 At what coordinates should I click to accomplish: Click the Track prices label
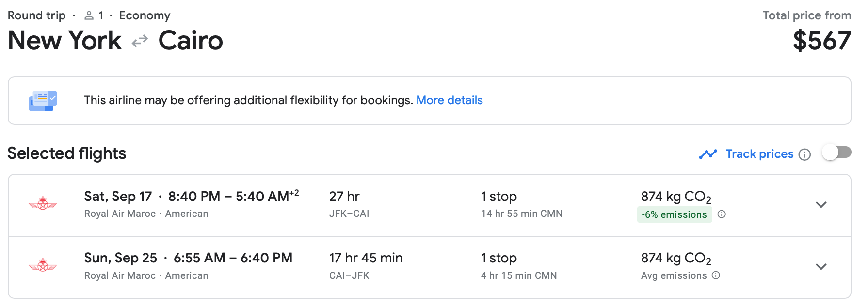759,154
